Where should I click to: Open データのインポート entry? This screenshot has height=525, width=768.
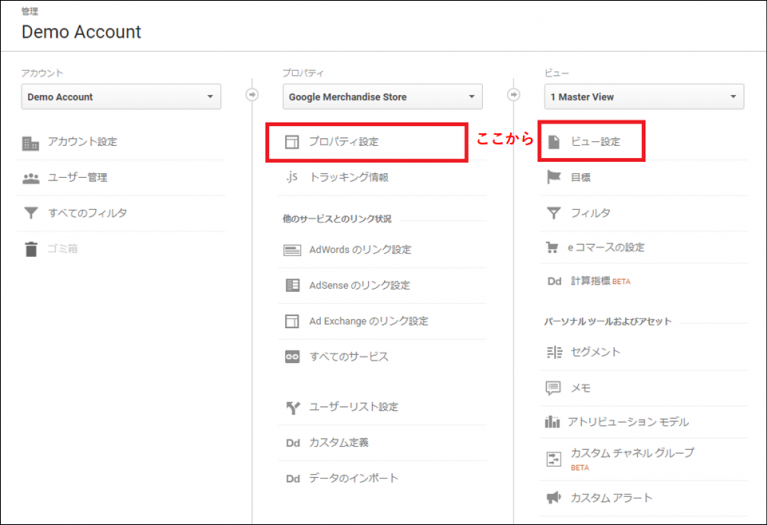tap(354, 478)
